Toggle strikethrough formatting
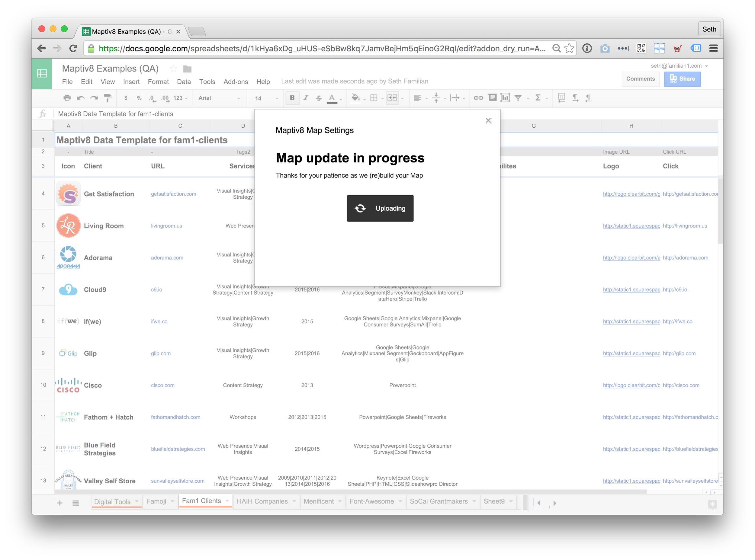The image size is (755, 560). (x=319, y=98)
